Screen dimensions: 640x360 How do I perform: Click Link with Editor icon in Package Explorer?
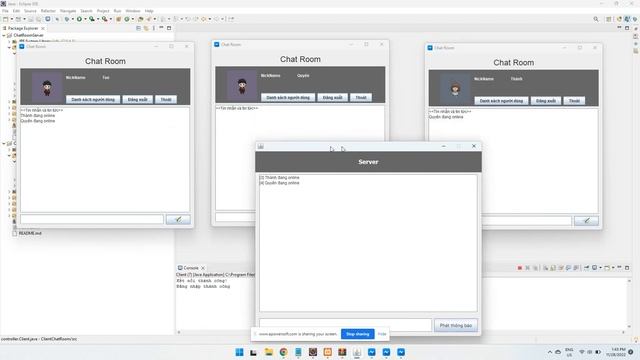[146, 28]
